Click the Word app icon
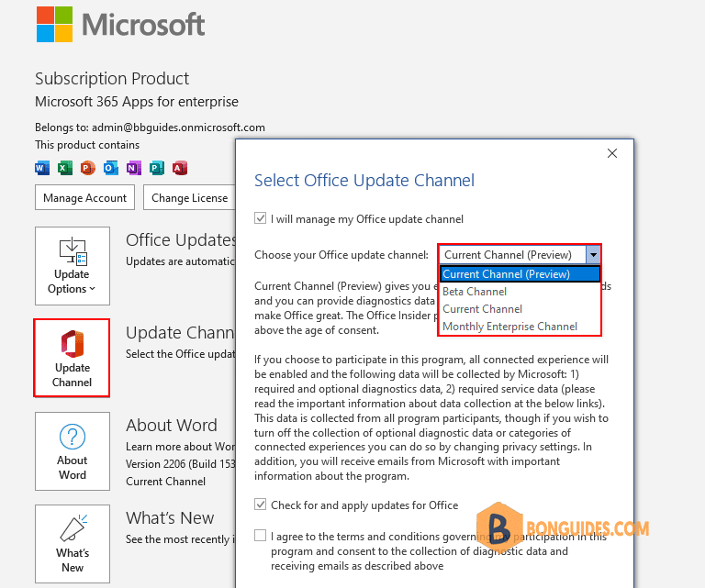The height and width of the screenshot is (588, 705). [x=42, y=169]
